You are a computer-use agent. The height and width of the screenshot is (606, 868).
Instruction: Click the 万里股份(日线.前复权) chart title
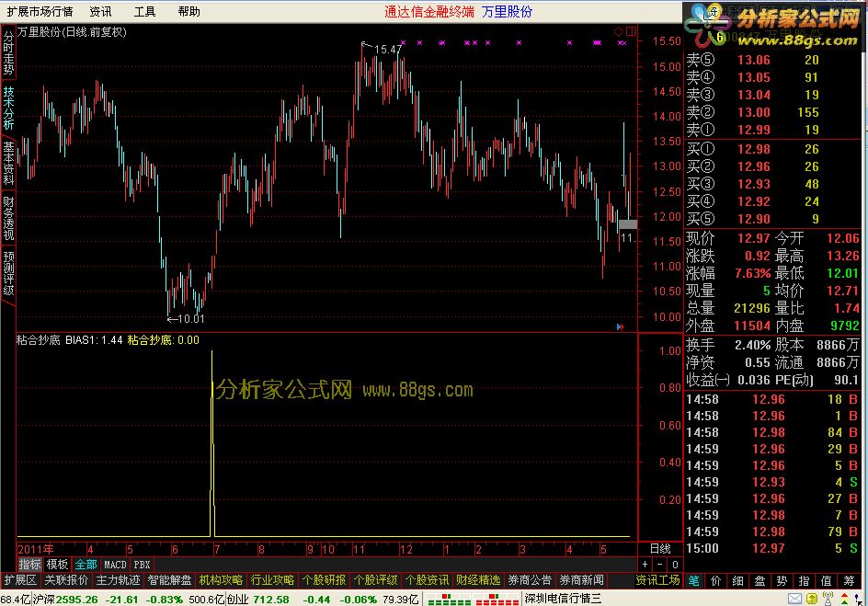[x=72, y=32]
